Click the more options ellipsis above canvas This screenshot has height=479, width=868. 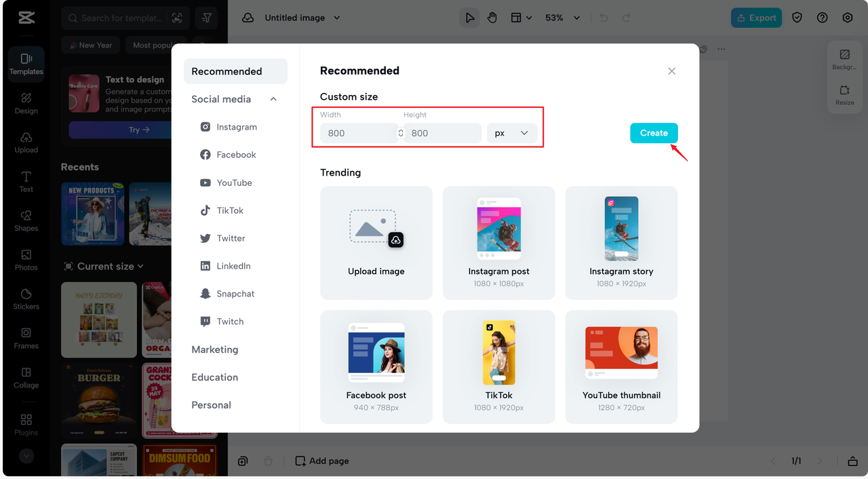721,49
